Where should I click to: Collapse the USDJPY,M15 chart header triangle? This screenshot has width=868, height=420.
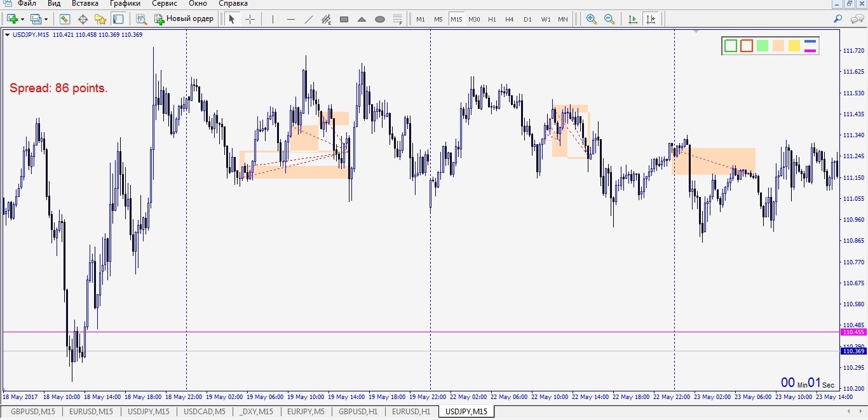(x=7, y=35)
